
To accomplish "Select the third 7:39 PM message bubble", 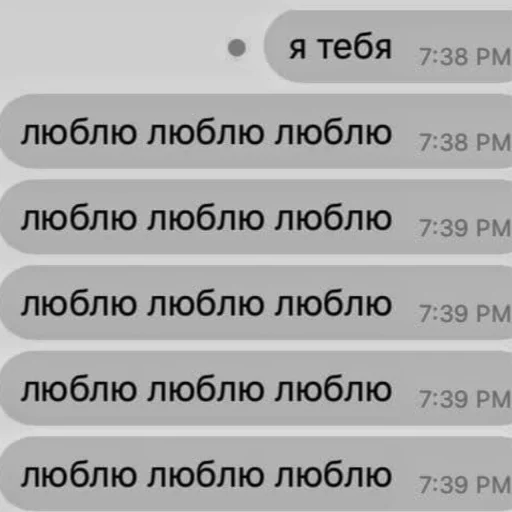I will [x=256, y=388].
